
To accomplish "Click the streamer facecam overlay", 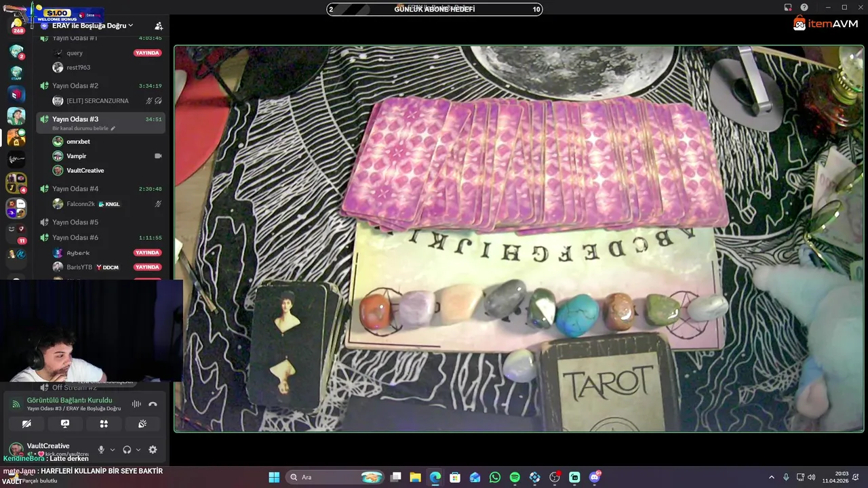I will coord(92,332).
